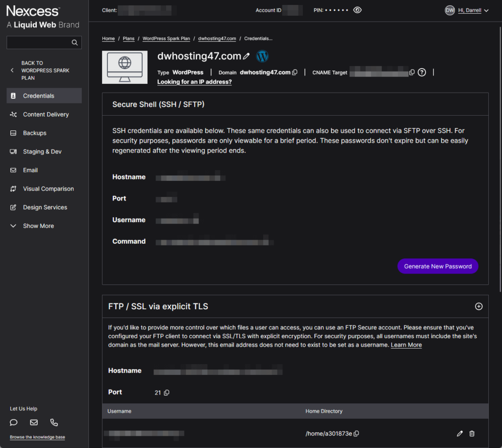Click the Design Services pencil icon
The image size is (502, 448).
coord(13,207)
